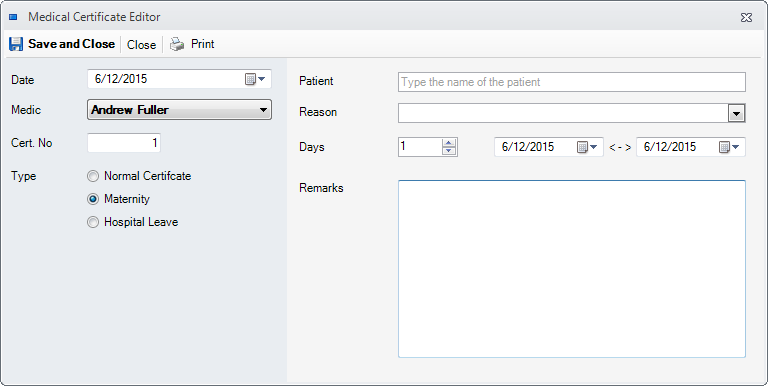This screenshot has height=386, width=768.
Task: Decrease the Days value with down arrow
Action: tap(449, 151)
